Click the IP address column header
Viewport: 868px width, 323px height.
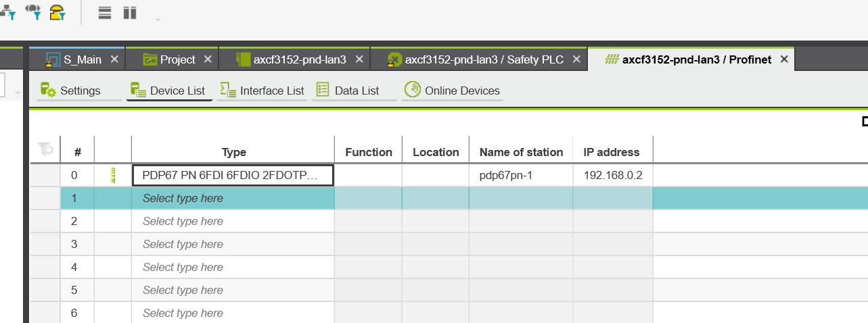(x=612, y=152)
